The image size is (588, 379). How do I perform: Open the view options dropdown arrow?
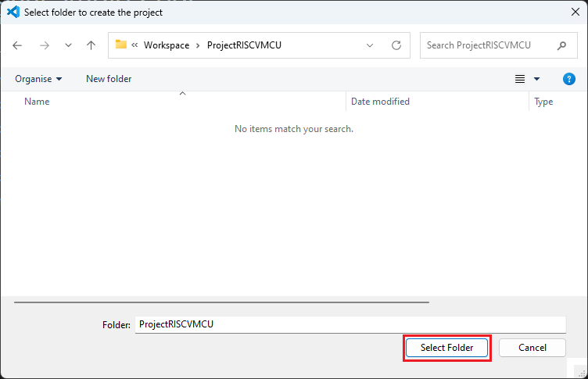click(536, 79)
